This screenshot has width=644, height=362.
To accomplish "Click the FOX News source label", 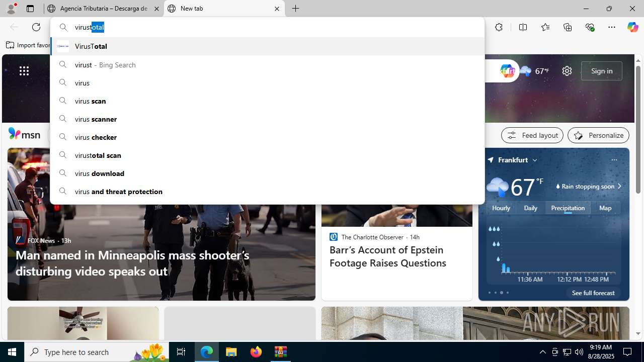I will tap(41, 240).
